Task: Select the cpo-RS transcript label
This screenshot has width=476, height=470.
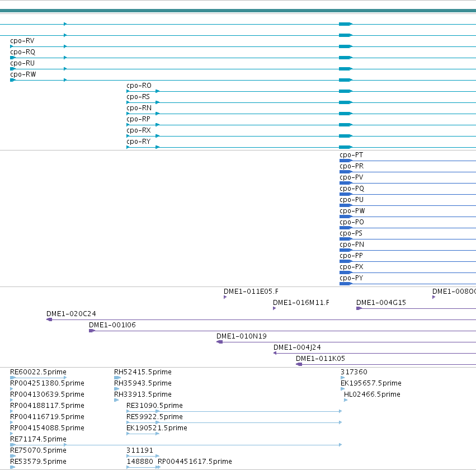Action: point(138,97)
